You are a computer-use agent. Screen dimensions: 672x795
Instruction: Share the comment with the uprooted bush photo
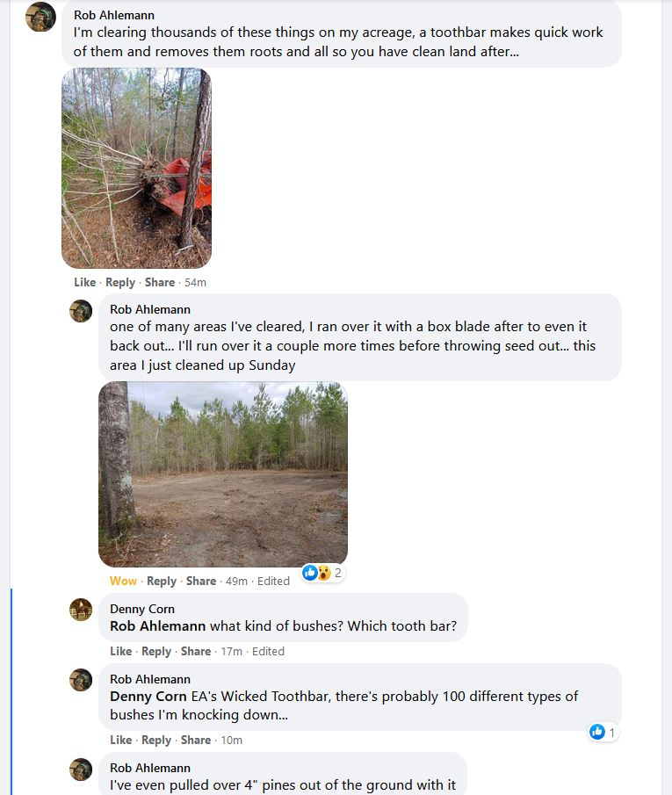pyautogui.click(x=160, y=282)
